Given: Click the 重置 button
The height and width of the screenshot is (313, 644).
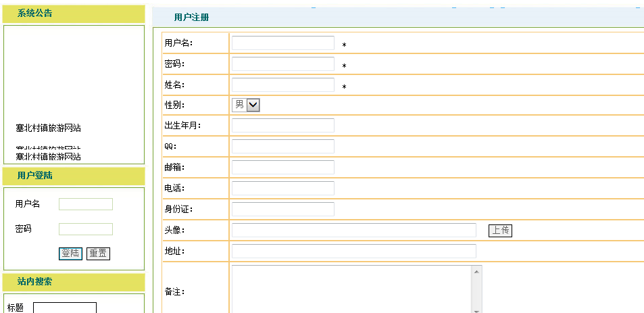Looking at the screenshot, I should click(x=98, y=254).
